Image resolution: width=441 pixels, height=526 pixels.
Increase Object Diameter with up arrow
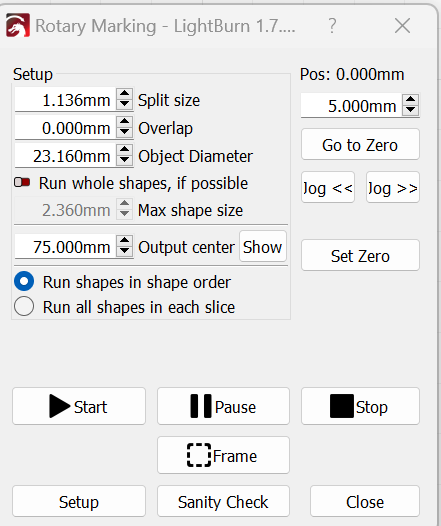124,150
